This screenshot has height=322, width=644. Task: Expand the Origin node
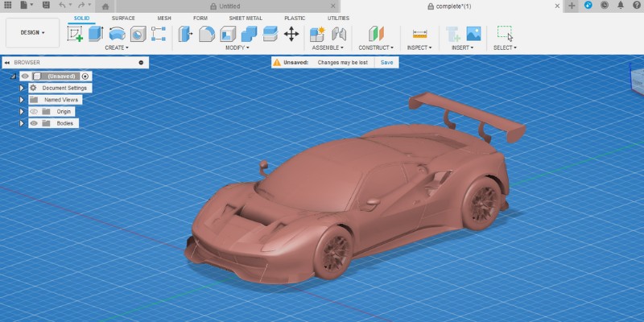tap(23, 112)
